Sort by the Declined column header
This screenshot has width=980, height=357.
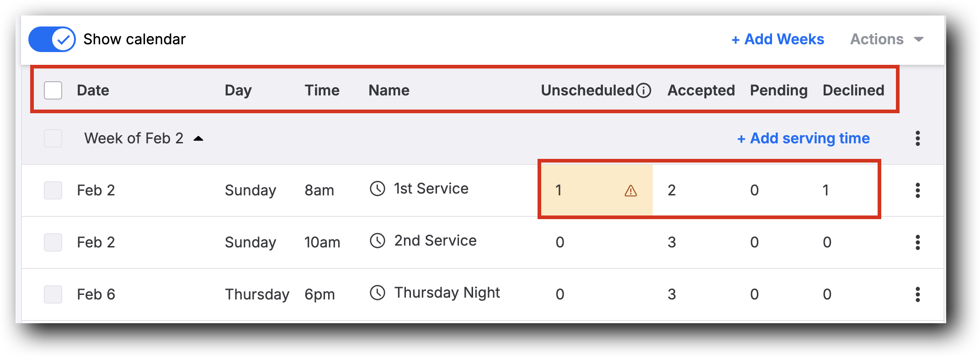[x=853, y=90]
